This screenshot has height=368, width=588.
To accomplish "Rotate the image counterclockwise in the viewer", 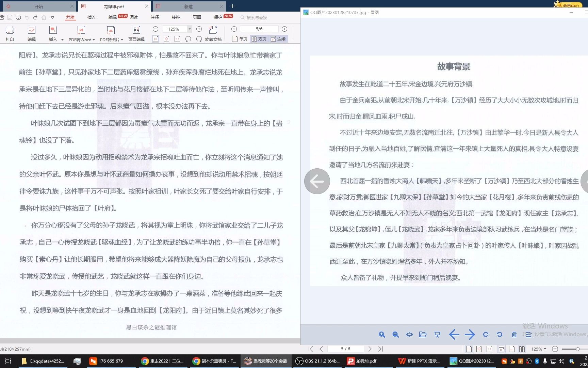I will point(500,335).
